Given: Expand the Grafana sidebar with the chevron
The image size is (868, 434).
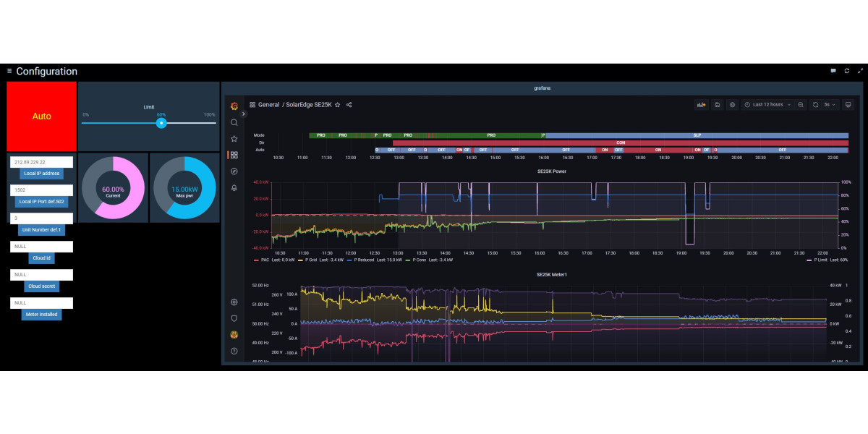Looking at the screenshot, I should [x=244, y=114].
